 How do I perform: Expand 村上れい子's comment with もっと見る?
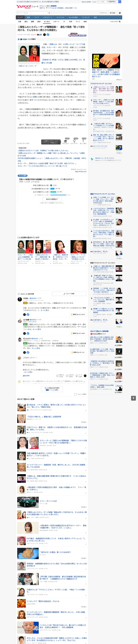(36, 348)
